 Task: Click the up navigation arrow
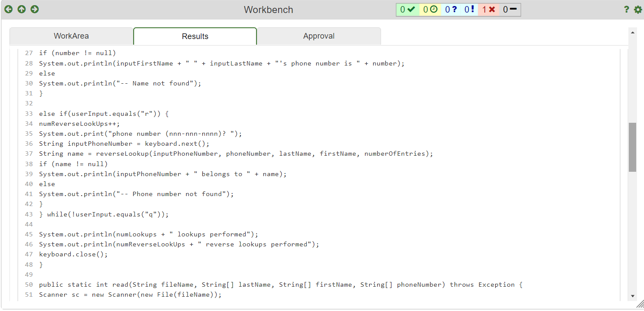coord(21,9)
